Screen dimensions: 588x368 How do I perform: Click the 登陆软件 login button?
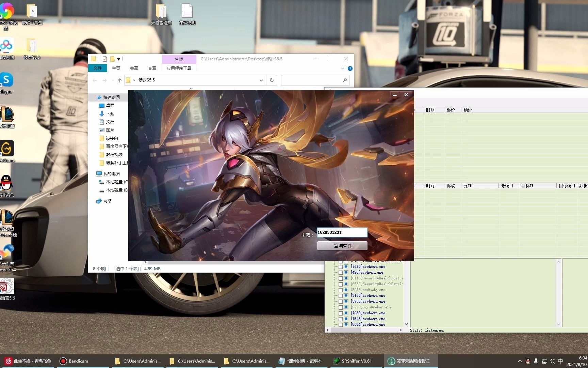342,246
